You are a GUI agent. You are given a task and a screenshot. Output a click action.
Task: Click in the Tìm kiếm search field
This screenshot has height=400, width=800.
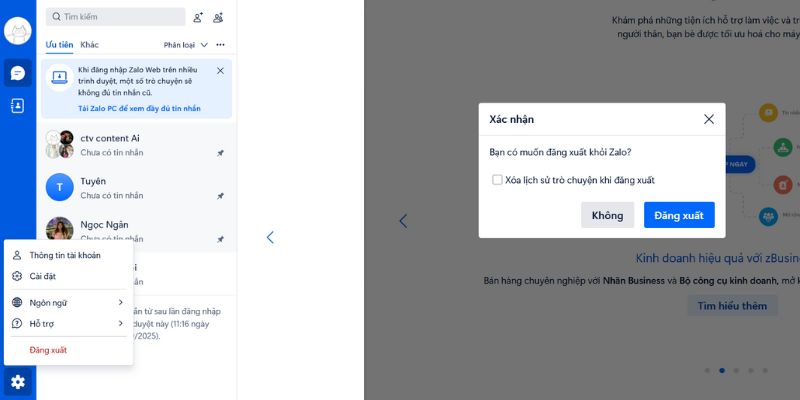pyautogui.click(x=115, y=17)
